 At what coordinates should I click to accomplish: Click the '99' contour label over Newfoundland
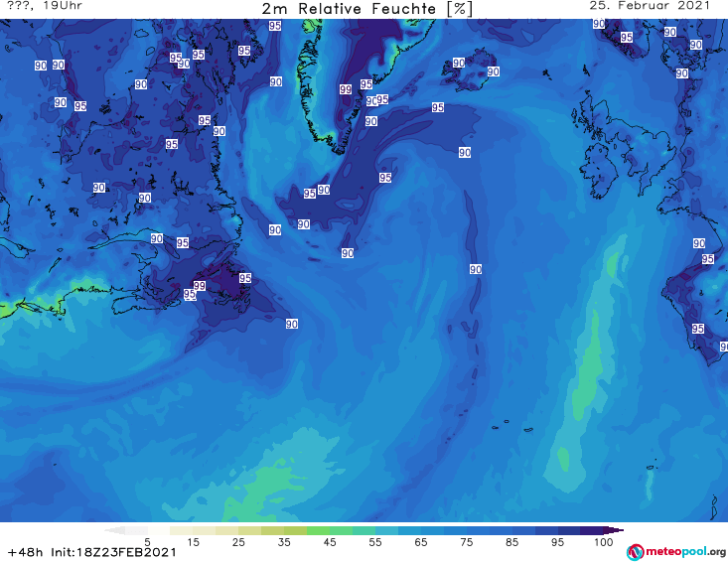(x=200, y=286)
